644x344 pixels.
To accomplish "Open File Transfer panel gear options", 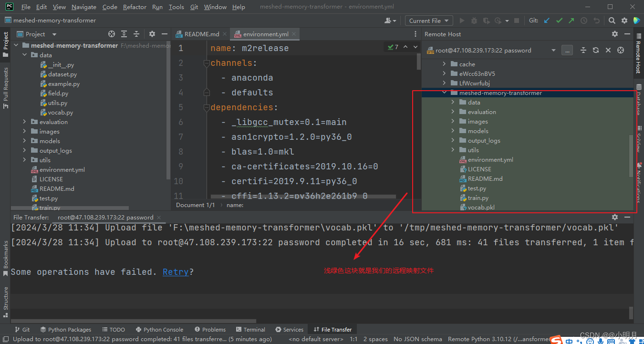I will click(x=615, y=217).
